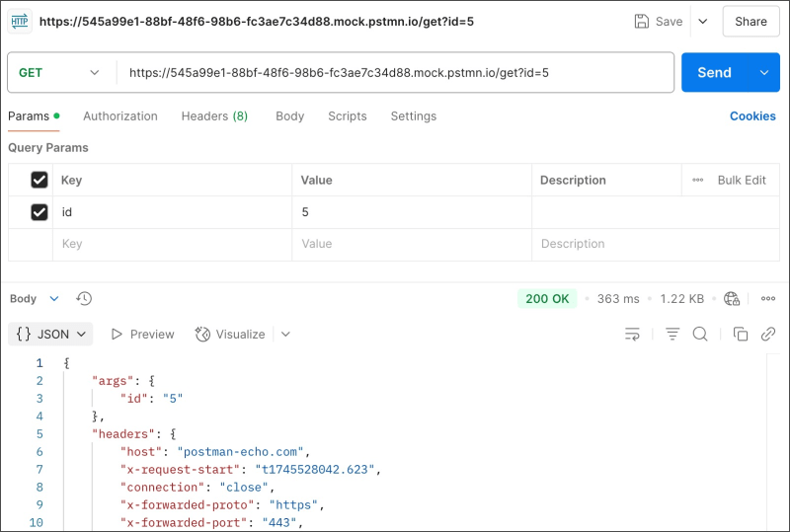Open response more options ellipsis
The image size is (790, 532).
tap(768, 298)
